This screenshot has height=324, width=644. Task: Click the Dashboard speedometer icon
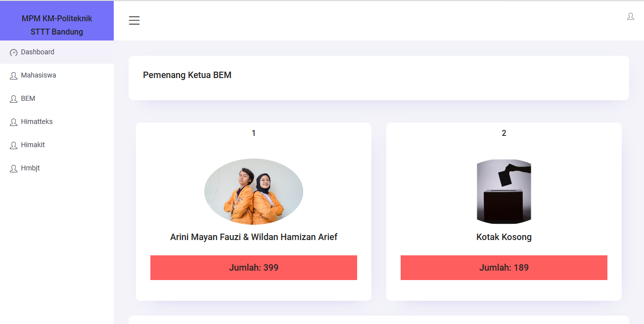[x=14, y=52]
